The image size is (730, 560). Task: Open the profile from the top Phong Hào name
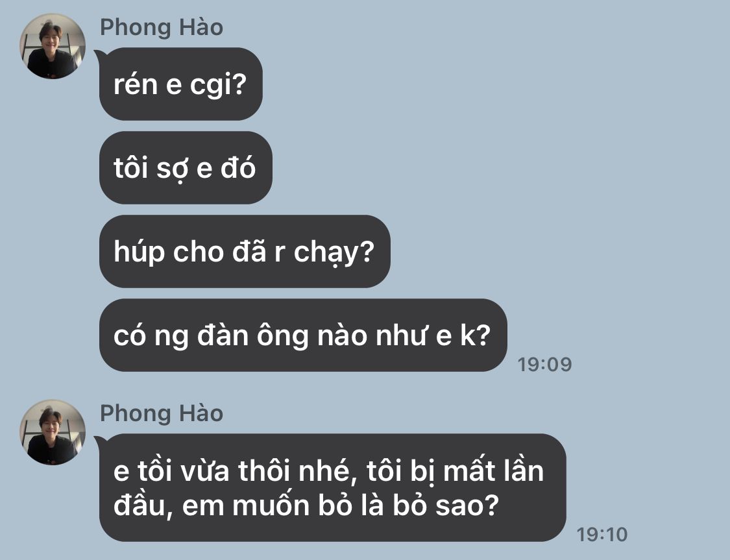pos(162,27)
